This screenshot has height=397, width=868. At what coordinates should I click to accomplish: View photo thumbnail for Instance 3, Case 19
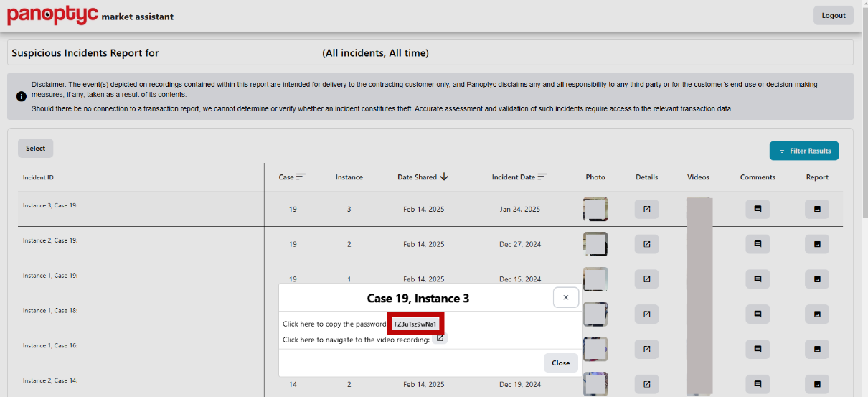[x=595, y=209]
